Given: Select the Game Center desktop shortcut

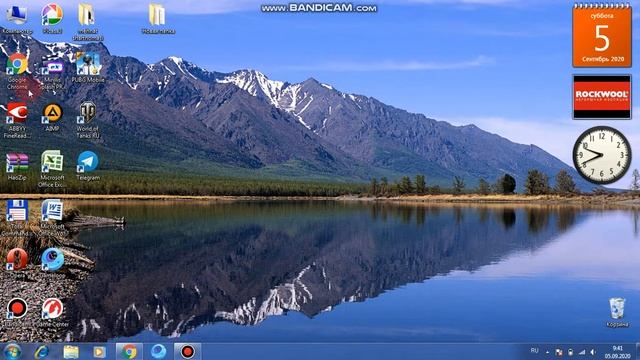Looking at the screenshot, I should (52, 313).
